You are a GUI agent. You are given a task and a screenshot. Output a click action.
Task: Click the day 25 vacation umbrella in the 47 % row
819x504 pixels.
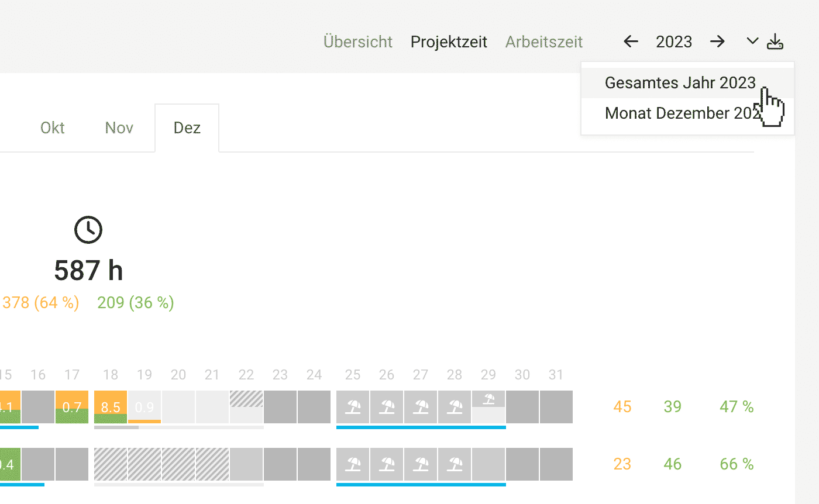353,407
